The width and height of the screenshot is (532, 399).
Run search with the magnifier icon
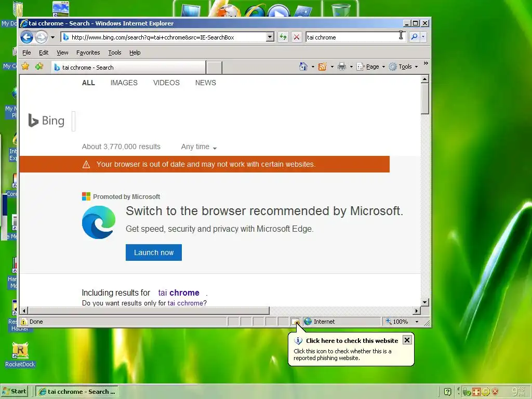(x=414, y=37)
